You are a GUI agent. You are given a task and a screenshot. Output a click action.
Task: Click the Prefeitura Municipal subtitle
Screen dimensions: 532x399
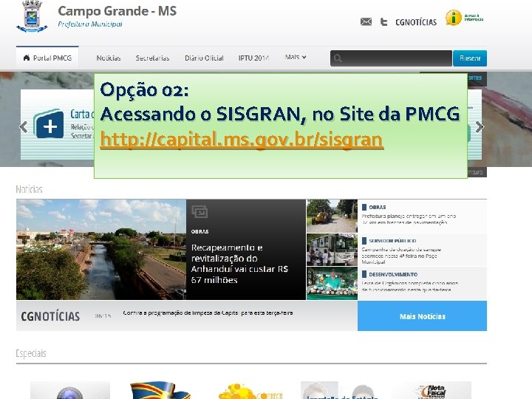click(x=90, y=24)
